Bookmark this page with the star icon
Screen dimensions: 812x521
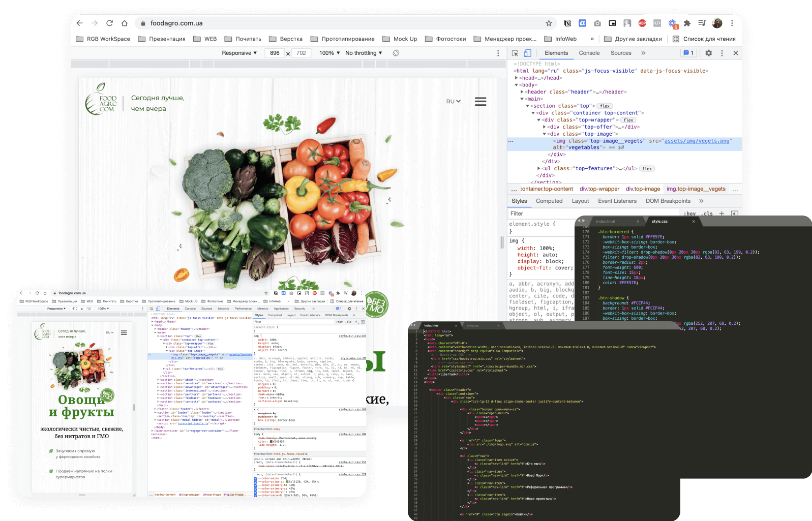[549, 23]
